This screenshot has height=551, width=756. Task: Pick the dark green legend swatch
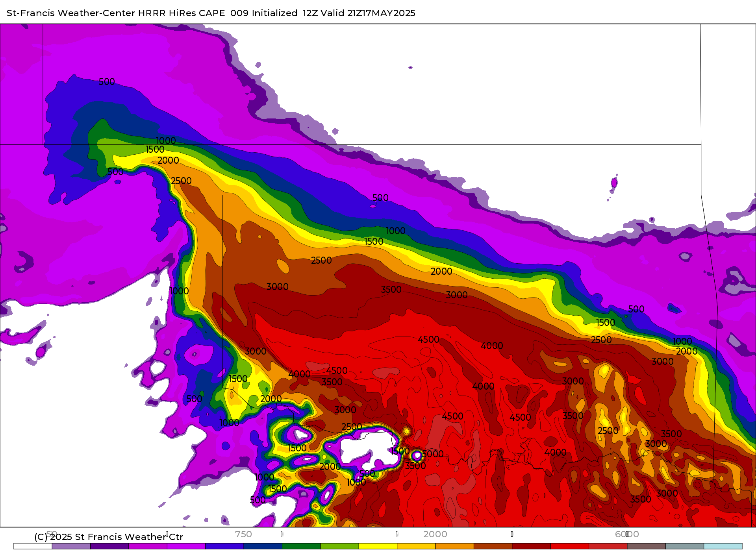[x=301, y=546]
